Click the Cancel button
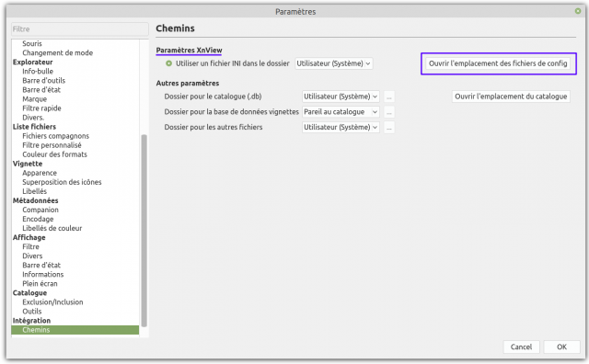Screen dimensions: 589x364 [x=521, y=347]
